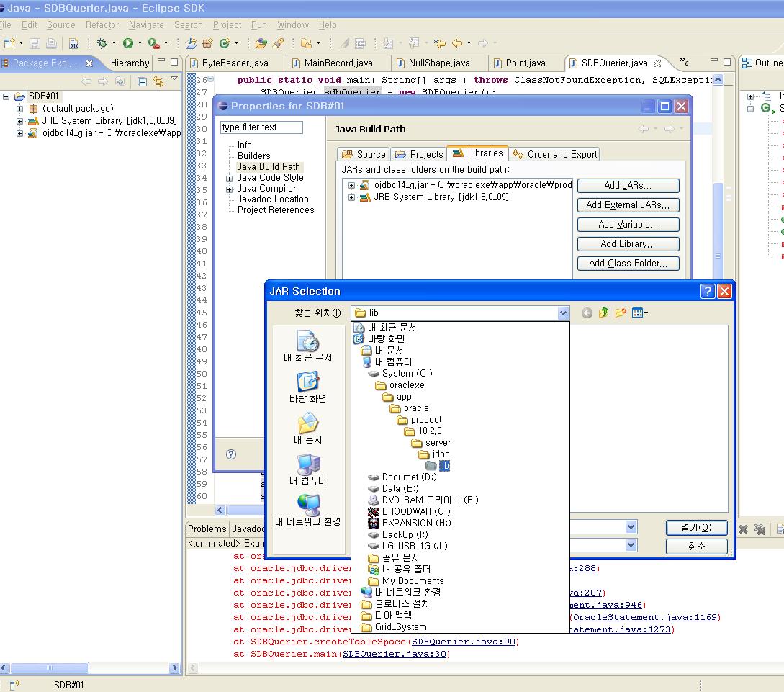
Task: Expand JRE System Library in Package Explorer
Action: tap(19, 121)
